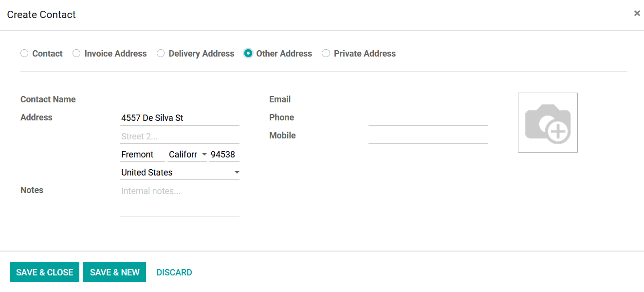Pick the Other Address radio button
The height and width of the screenshot is (292, 644).
coord(248,53)
